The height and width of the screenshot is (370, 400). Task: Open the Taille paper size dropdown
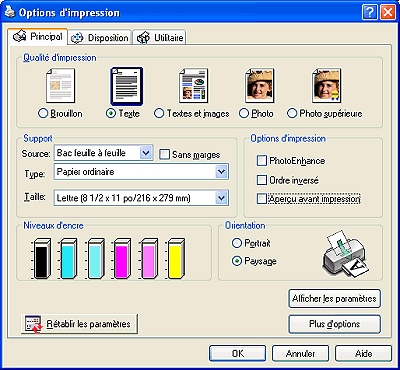(141, 198)
